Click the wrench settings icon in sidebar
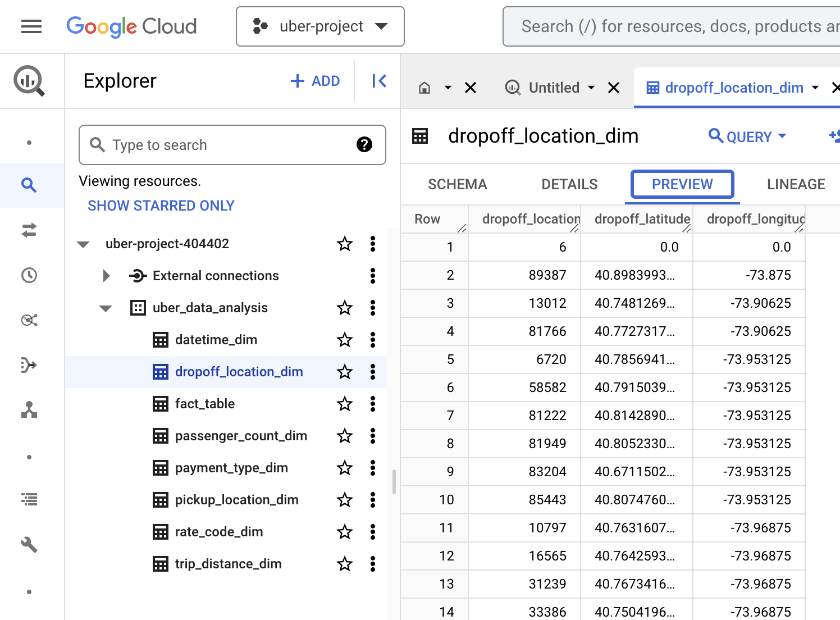 29,544
